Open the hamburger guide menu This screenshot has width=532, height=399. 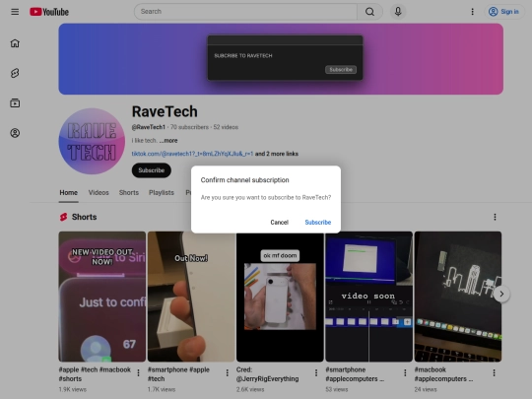[15, 12]
